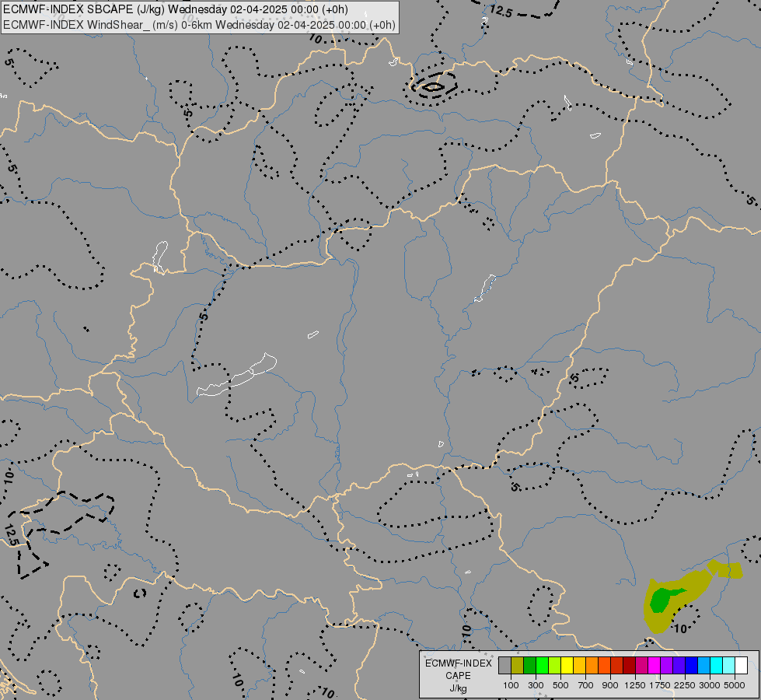Select the sky blue legend swatch
This screenshot has width=761, height=700.
coord(703,665)
